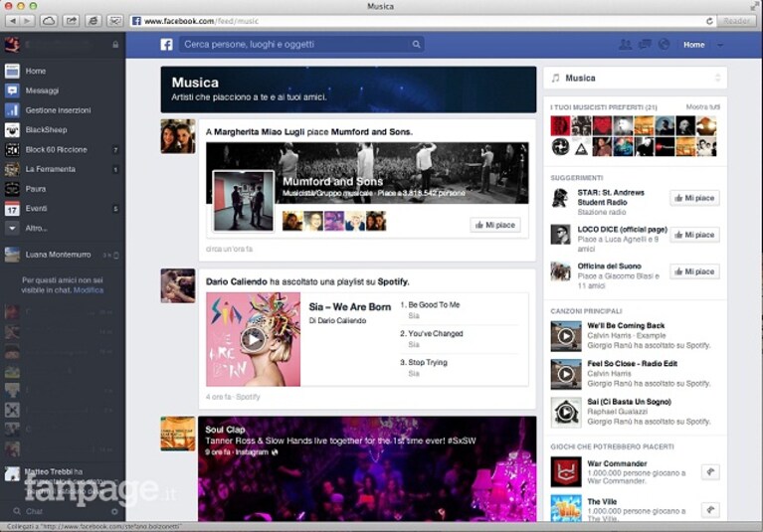Like Officina del Suono
Viewport: 763px width, 532px height.
(695, 271)
